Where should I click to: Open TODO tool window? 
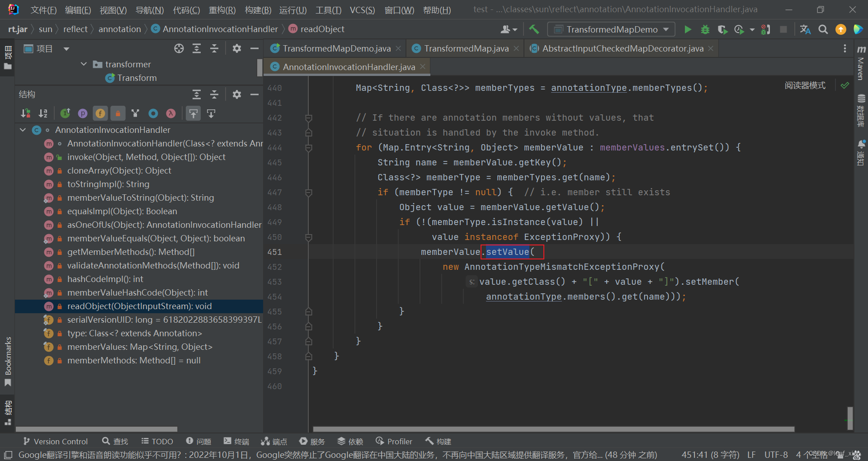click(x=157, y=441)
